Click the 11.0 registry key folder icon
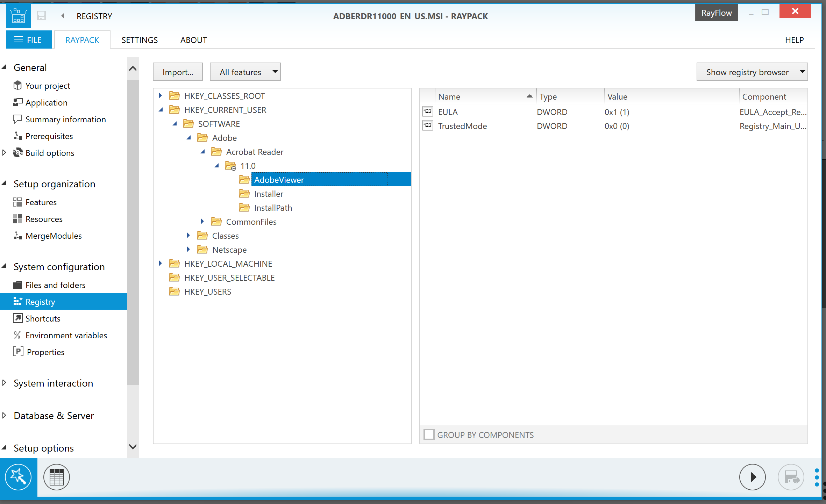 (230, 166)
